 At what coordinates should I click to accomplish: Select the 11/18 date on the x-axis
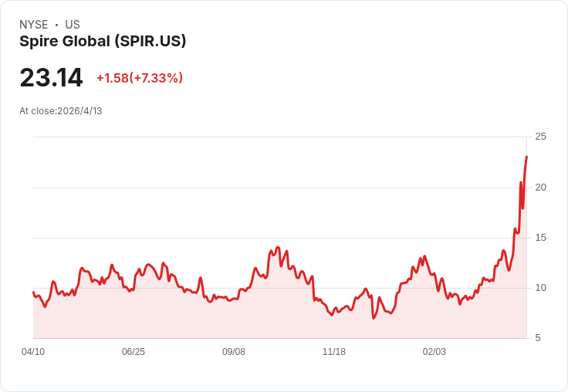pyautogui.click(x=334, y=352)
